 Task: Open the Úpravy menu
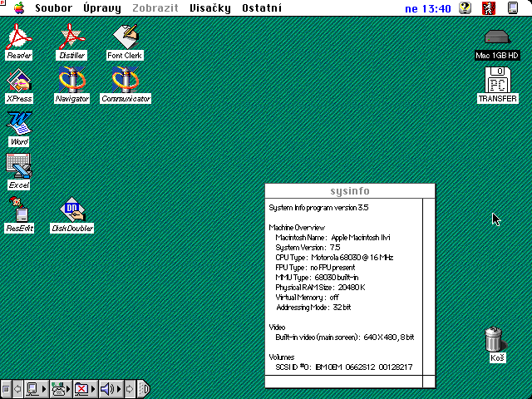pyautogui.click(x=102, y=8)
